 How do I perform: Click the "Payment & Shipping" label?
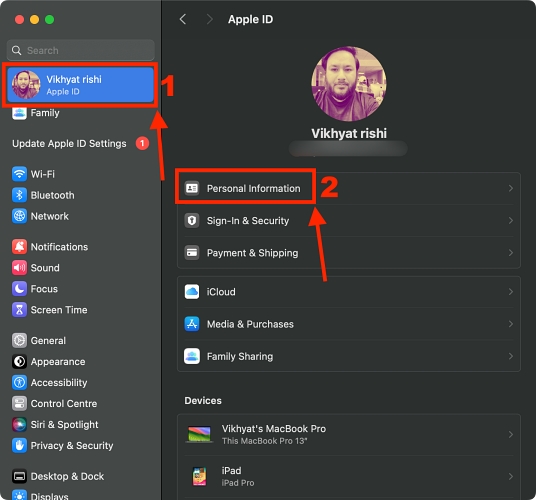252,253
